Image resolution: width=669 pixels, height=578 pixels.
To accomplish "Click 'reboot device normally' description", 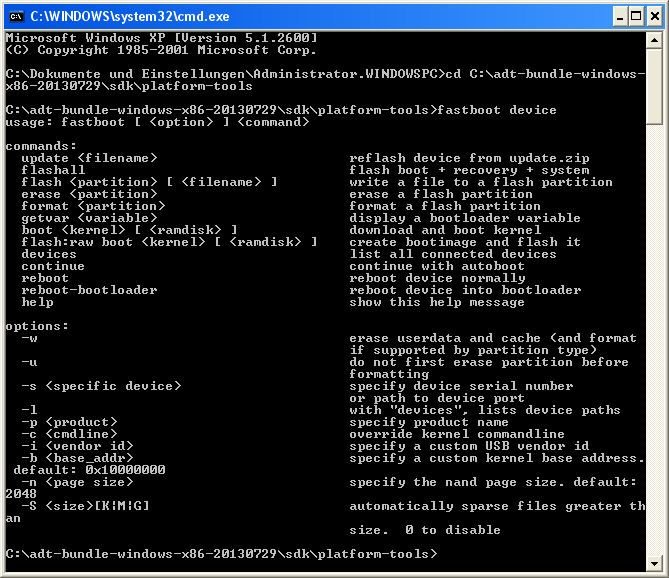I will pyautogui.click(x=437, y=278).
